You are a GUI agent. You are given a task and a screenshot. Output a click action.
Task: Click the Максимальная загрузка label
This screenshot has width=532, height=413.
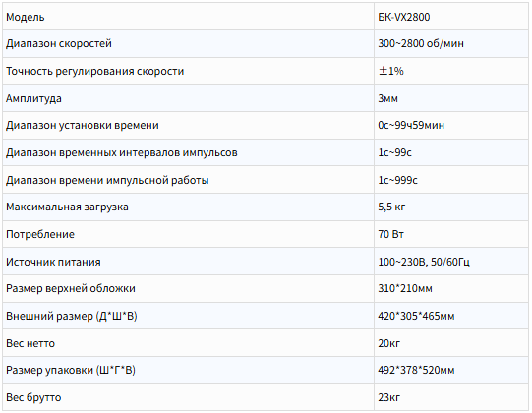pos(67,207)
